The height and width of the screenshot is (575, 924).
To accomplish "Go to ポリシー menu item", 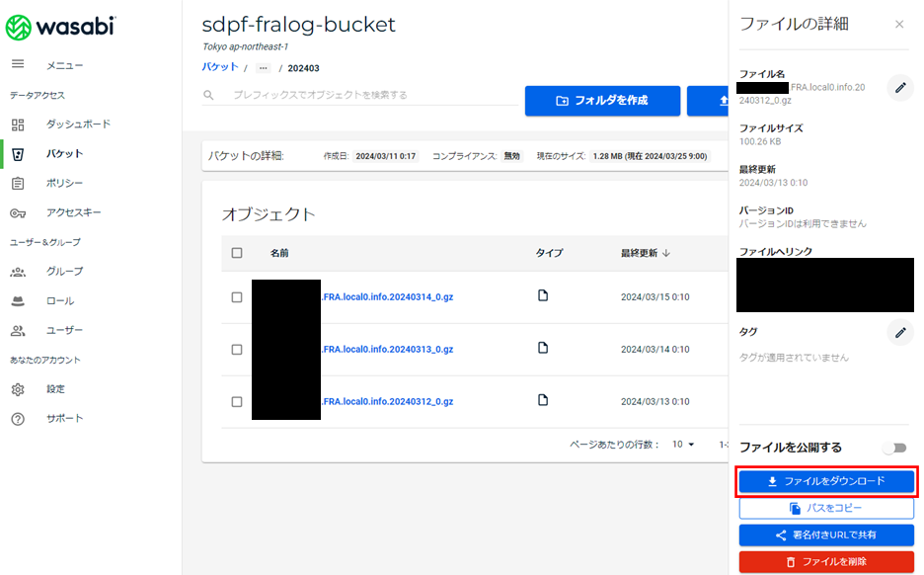I will [x=65, y=184].
